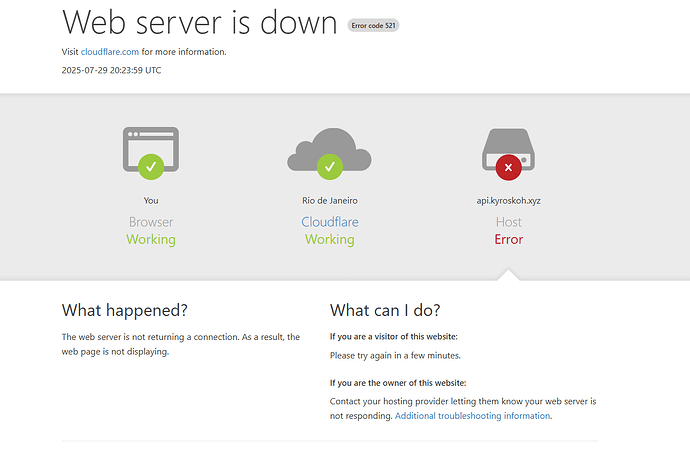This screenshot has width=690, height=462.
Task: Click 'web server is not returning' paragraph
Action: [181, 345]
